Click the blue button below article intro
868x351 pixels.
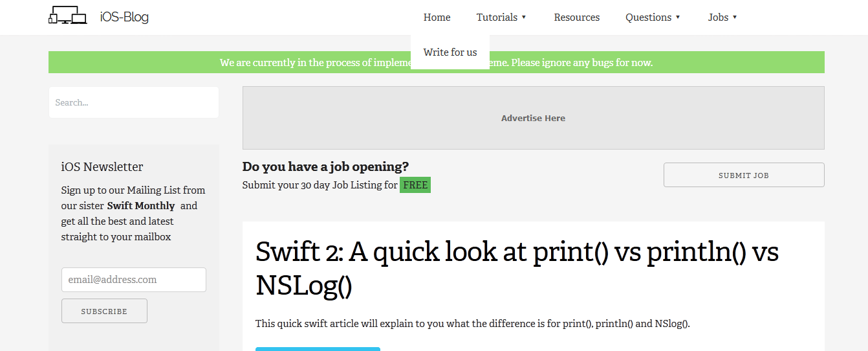(x=318, y=349)
